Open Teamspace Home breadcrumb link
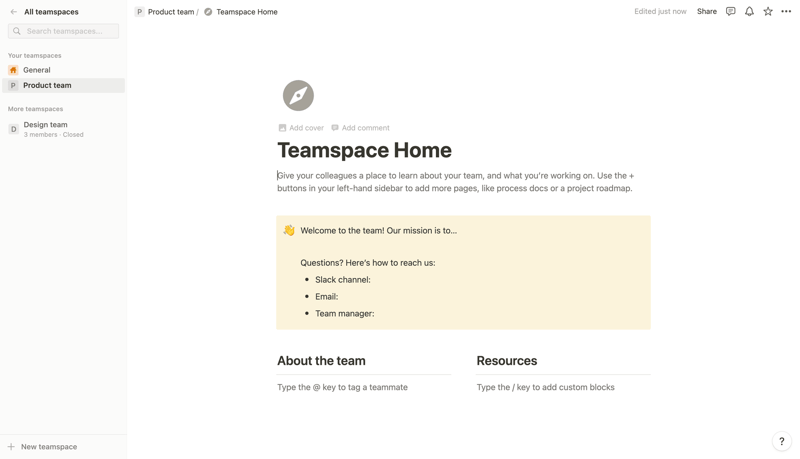This screenshot has width=800, height=459. [247, 12]
